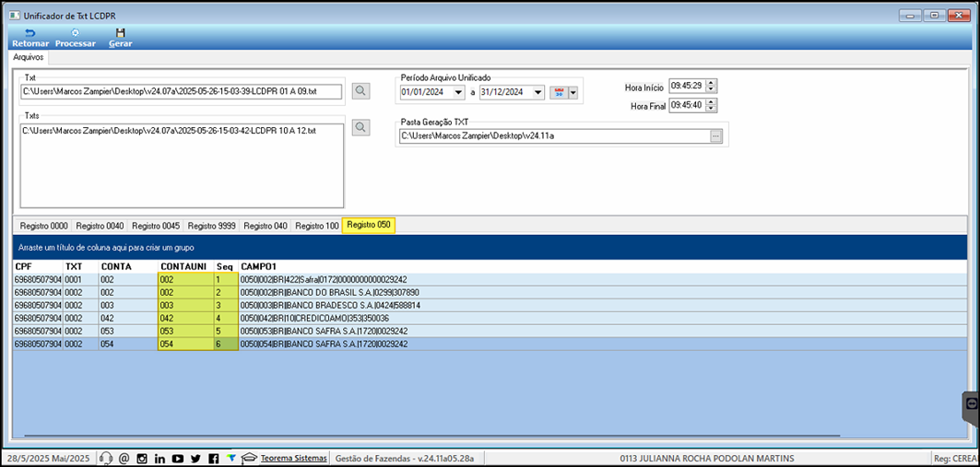Switch to the Registro 050 tab

coord(369,226)
